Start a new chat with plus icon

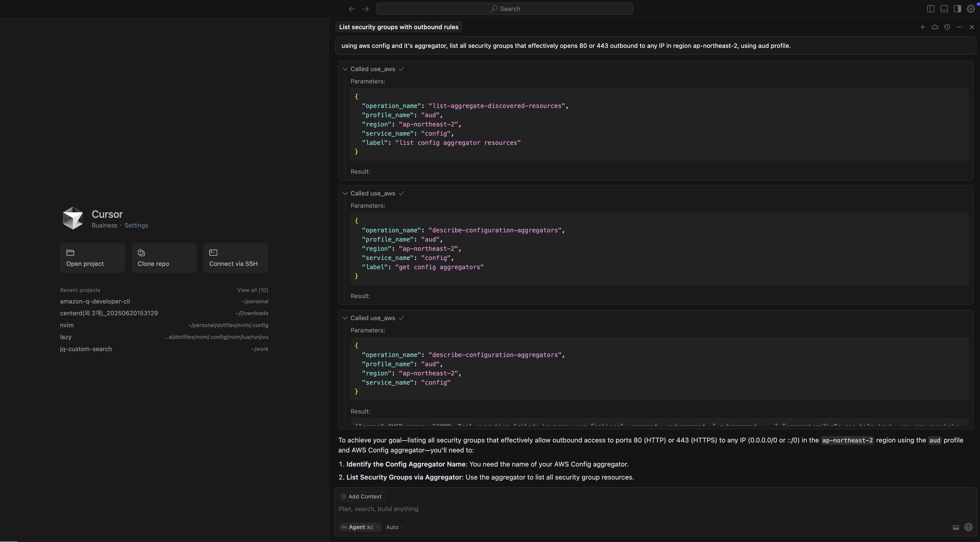coord(922,27)
